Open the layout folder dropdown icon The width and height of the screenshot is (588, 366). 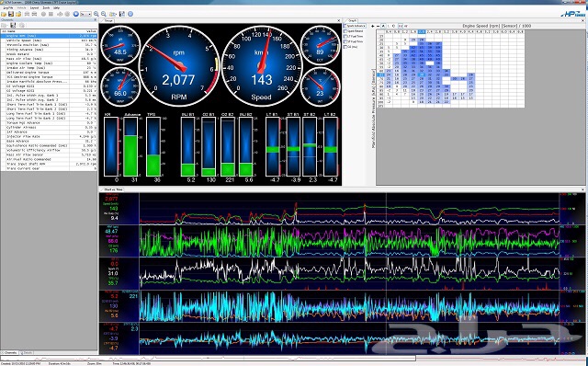pyautogui.click(x=113, y=14)
